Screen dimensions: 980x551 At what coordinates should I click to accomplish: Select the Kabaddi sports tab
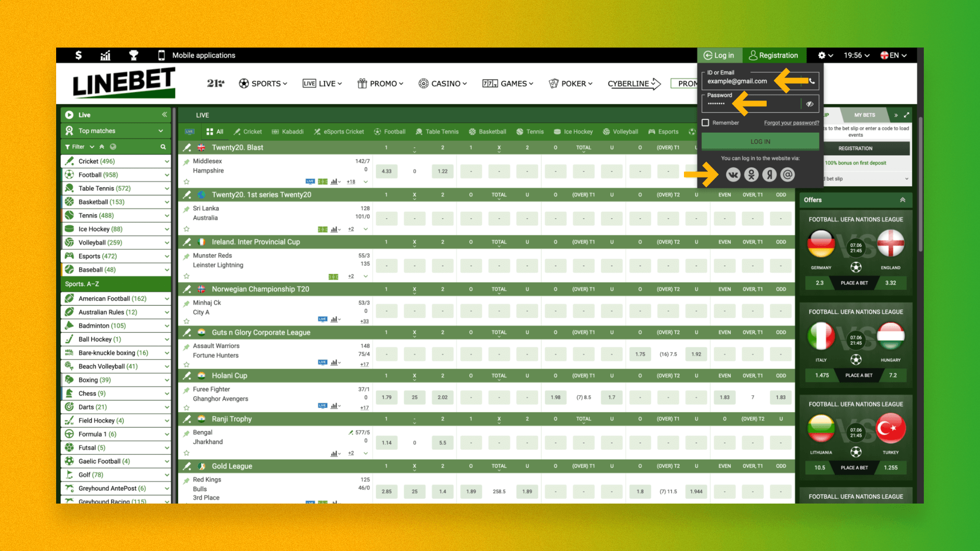(x=287, y=132)
